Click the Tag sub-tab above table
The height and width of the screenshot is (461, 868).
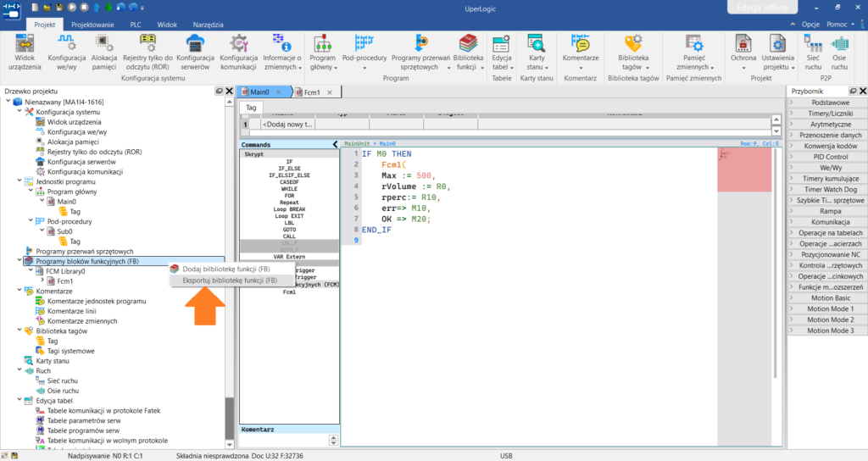coord(251,108)
